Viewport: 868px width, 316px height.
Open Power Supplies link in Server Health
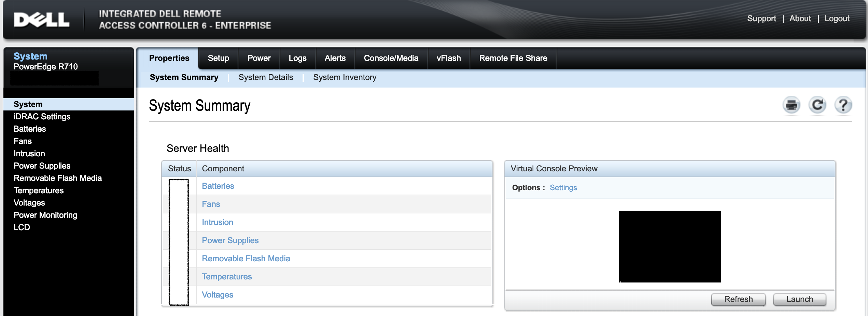tap(230, 240)
